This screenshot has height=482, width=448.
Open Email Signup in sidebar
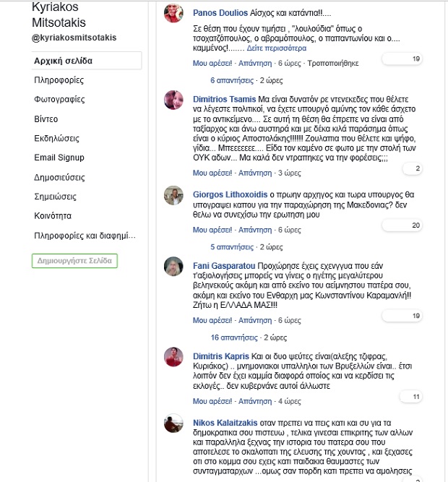tap(59, 158)
